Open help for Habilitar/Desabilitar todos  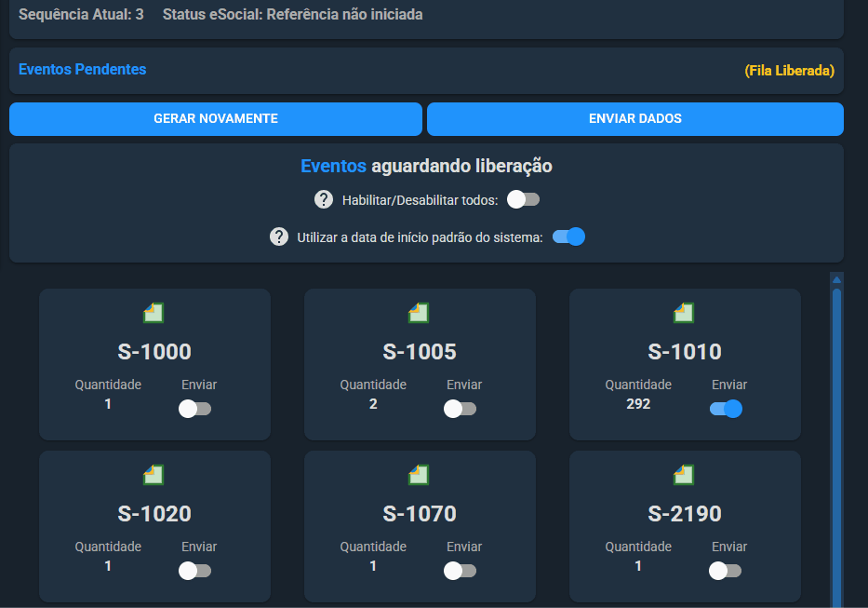(324, 199)
